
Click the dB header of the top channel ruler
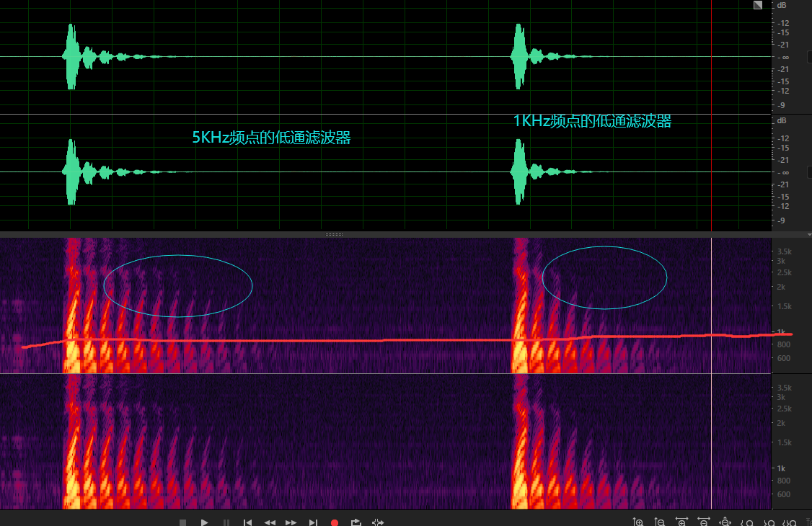tap(782, 5)
